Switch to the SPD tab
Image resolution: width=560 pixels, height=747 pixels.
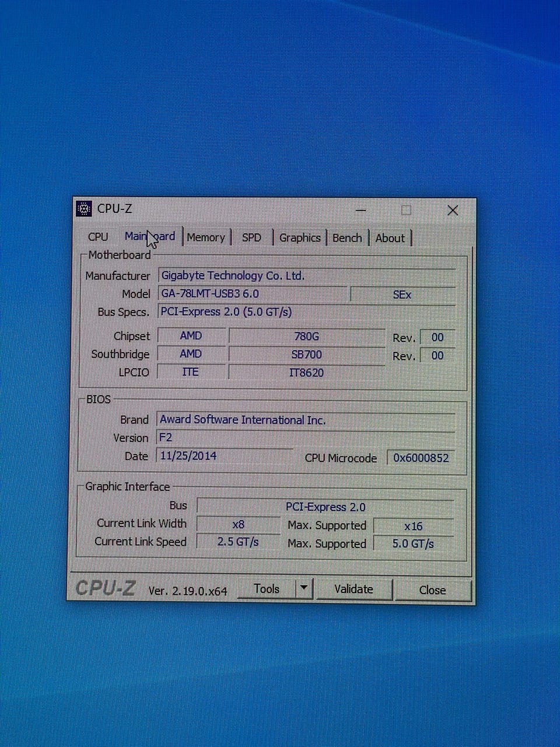(251, 238)
